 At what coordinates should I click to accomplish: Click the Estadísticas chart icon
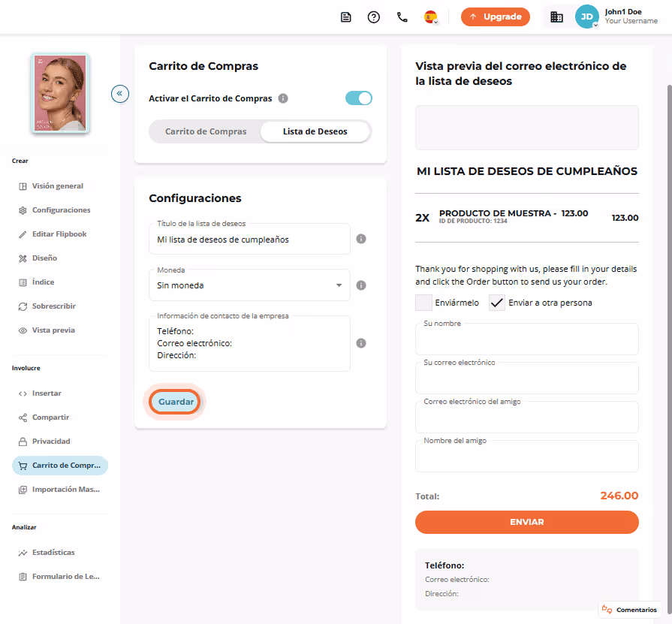coord(23,553)
